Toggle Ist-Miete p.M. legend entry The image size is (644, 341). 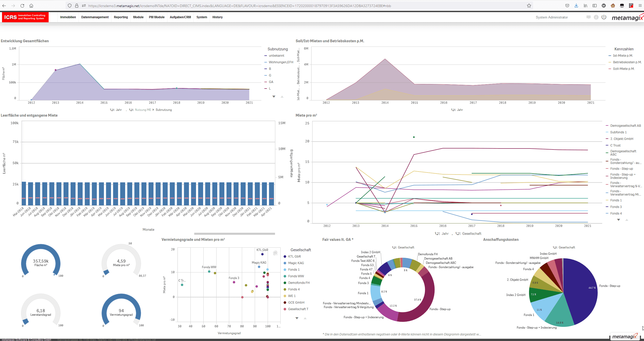tap(622, 56)
